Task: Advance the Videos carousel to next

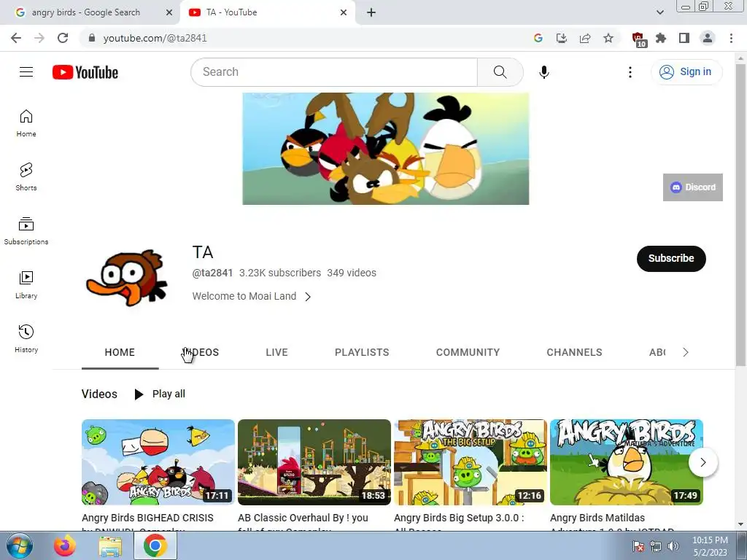Action: click(x=703, y=462)
